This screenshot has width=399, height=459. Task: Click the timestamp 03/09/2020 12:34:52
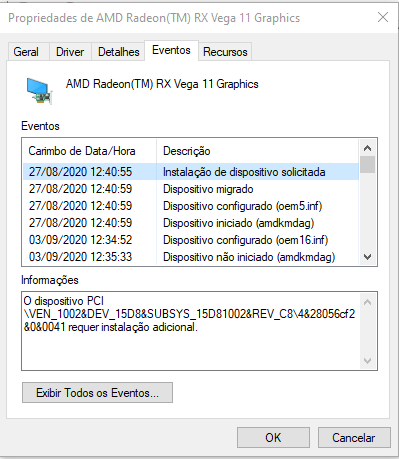[80, 240]
